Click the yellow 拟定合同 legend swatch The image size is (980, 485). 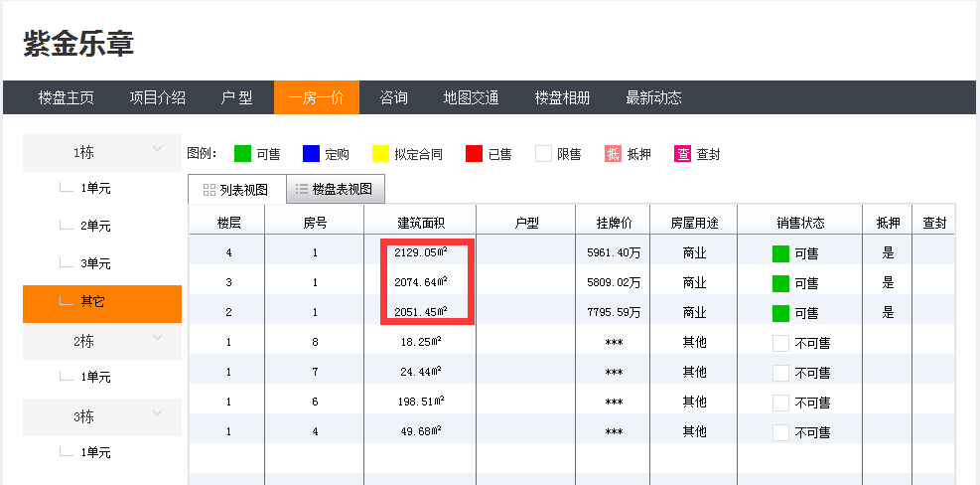379,154
